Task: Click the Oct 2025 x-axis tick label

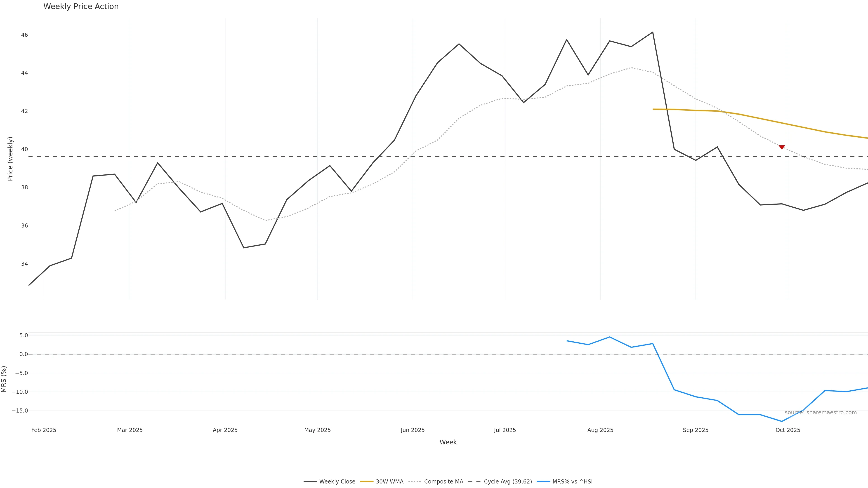Action: point(788,430)
